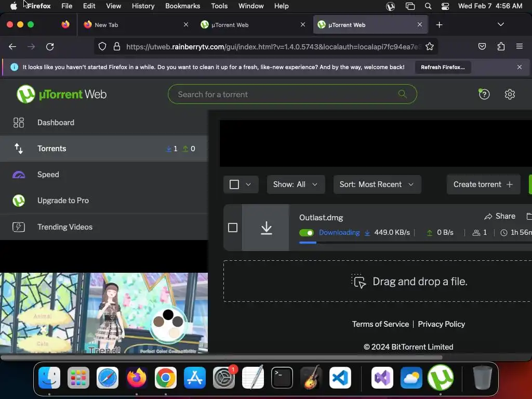This screenshot has height=399, width=532.
Task: Click the µTorrent Web logo
Action: (x=61, y=94)
